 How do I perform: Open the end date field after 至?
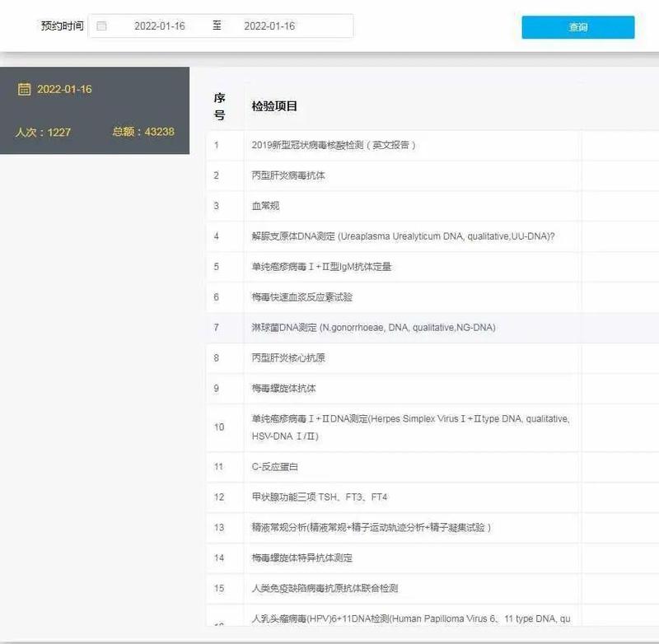pos(269,26)
